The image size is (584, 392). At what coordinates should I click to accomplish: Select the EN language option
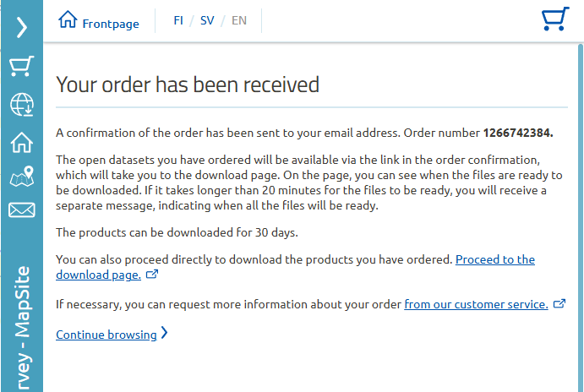239,20
